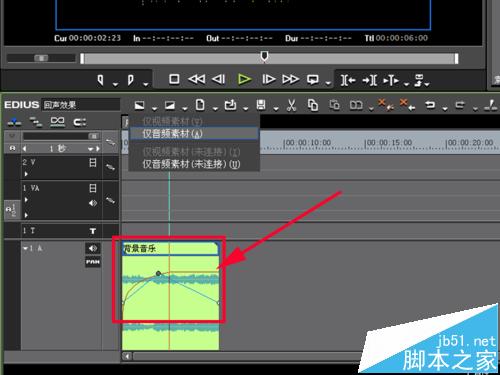The height and width of the screenshot is (375, 500).
Task: Click the open project folder icon
Action: (x=230, y=105)
